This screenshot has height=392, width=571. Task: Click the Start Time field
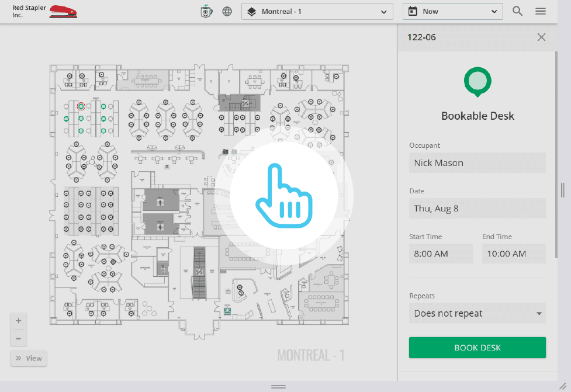point(441,253)
